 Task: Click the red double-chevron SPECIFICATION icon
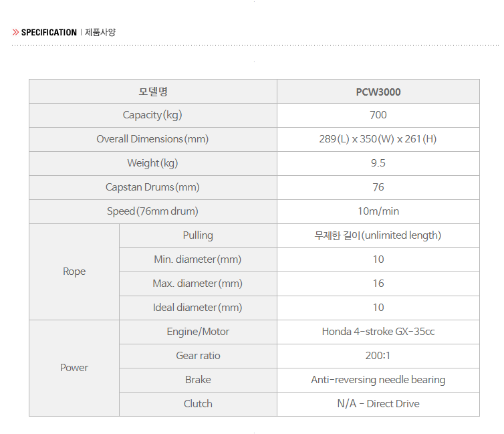[15, 32]
